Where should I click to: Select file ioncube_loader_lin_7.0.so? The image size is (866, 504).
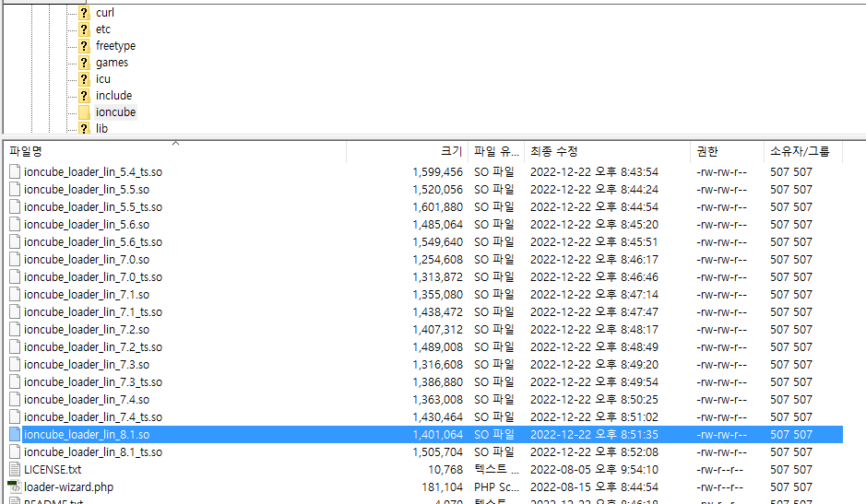point(87,260)
